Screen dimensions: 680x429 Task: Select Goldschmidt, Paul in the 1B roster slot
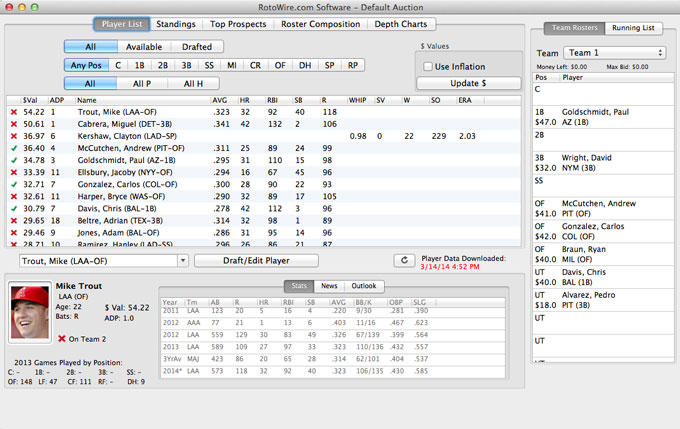click(603, 117)
